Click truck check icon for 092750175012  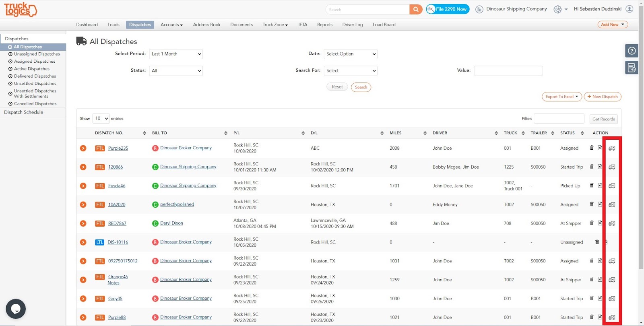click(612, 261)
